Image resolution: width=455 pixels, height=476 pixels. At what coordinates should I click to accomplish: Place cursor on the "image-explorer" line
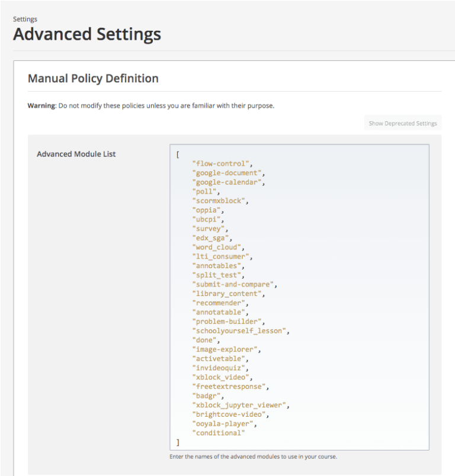tap(226, 349)
